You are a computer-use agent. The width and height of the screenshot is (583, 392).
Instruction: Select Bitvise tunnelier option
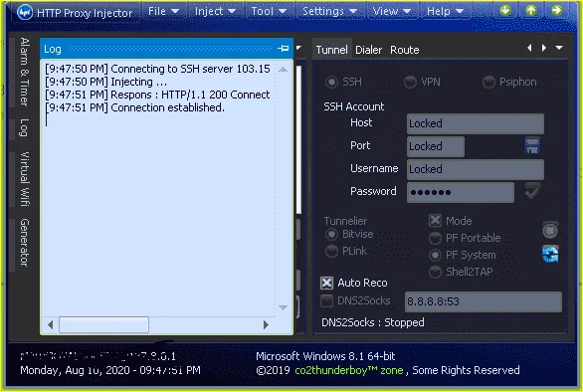click(x=331, y=235)
